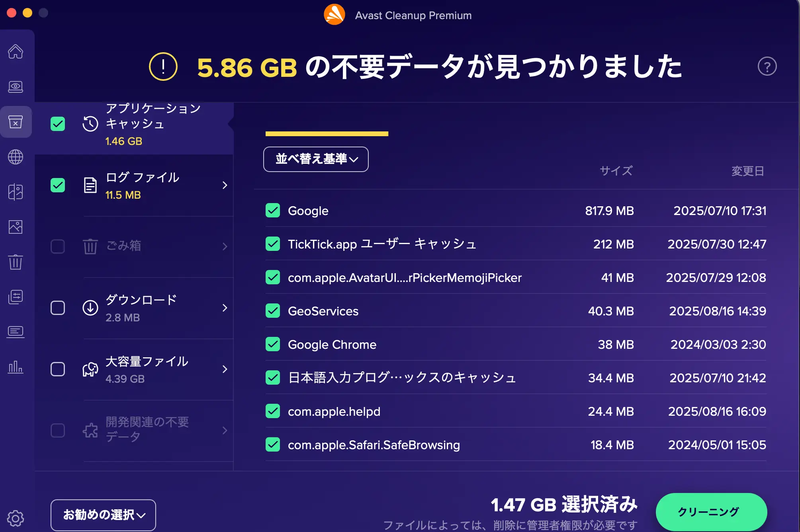Click the 2025/08/16 16:09 date value
The height and width of the screenshot is (532, 800).
717,411
